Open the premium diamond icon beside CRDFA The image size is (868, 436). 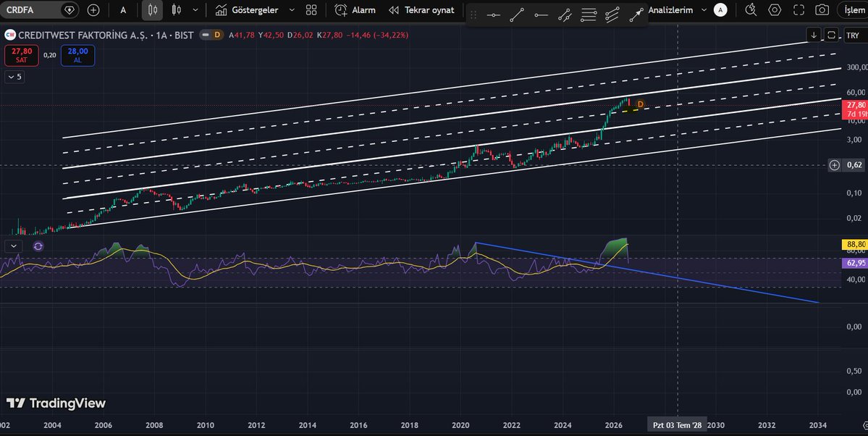(69, 10)
